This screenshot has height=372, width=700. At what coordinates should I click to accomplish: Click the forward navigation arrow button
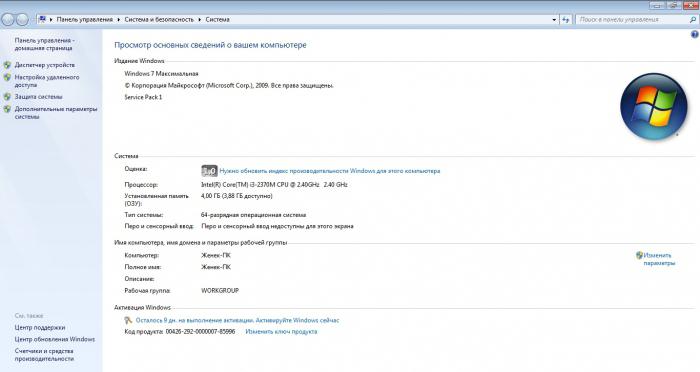(22, 20)
